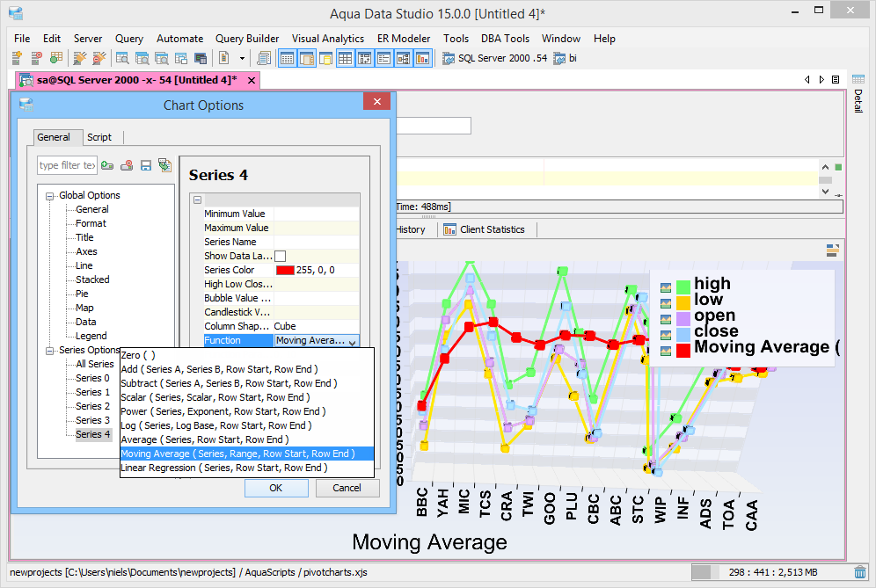Select the Axes item under Global Options
Image resolution: width=876 pixels, height=588 pixels.
[x=86, y=252]
